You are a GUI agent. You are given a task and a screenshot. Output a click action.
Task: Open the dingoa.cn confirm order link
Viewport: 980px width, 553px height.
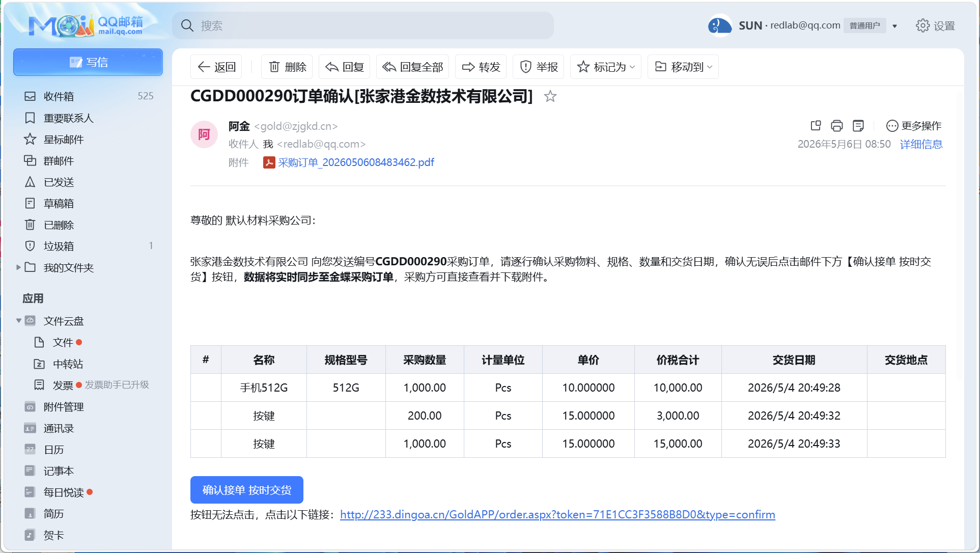[x=557, y=515]
